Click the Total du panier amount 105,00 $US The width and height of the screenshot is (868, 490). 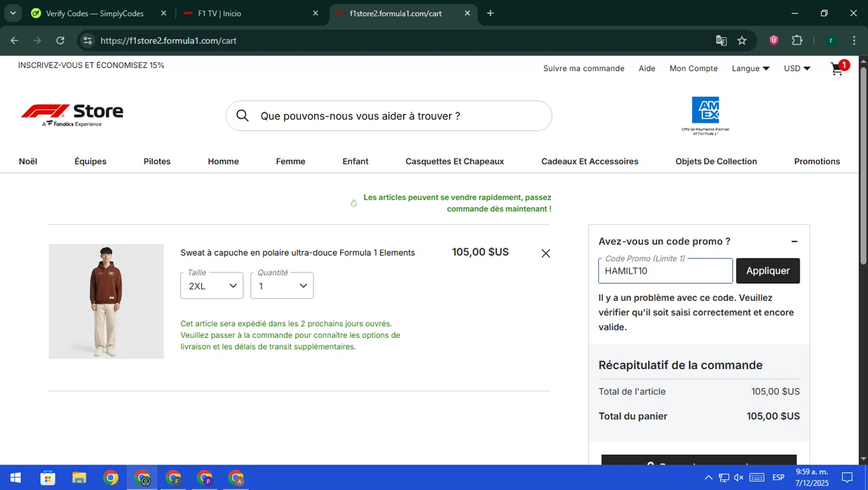click(773, 417)
